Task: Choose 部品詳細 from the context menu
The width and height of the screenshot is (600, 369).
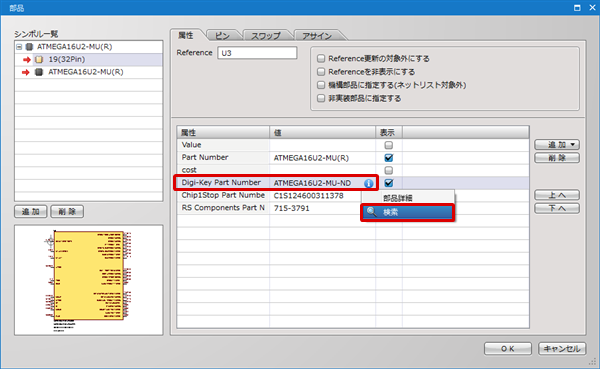Action: click(408, 198)
